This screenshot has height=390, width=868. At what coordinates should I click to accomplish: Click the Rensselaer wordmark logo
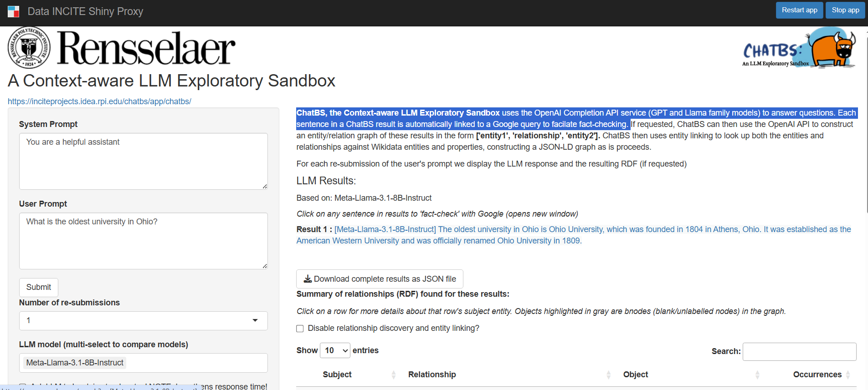coord(146,48)
